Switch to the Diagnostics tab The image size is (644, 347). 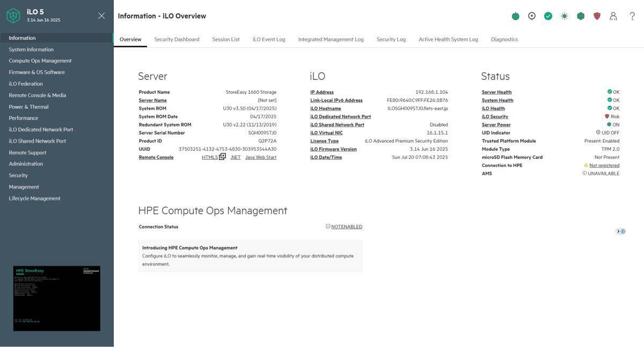(504, 39)
